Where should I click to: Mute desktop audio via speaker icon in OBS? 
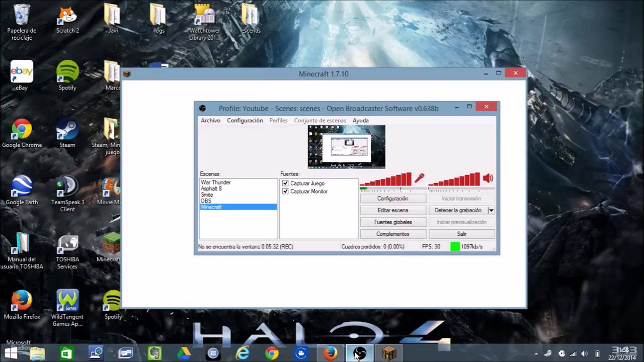point(488,178)
